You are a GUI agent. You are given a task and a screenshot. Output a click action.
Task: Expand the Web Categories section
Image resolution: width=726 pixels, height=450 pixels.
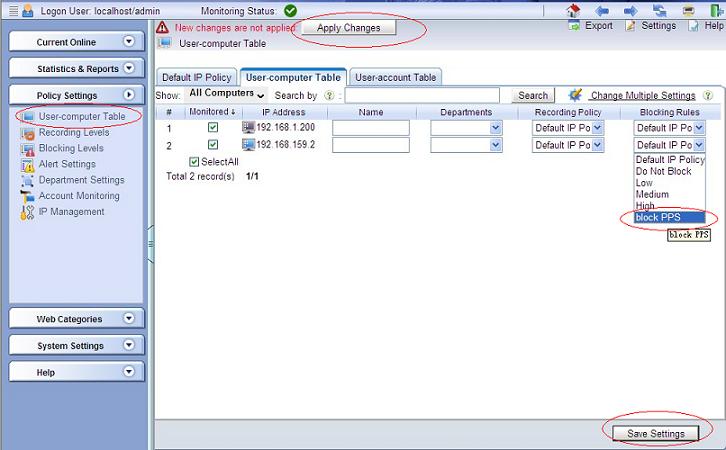click(x=129, y=319)
